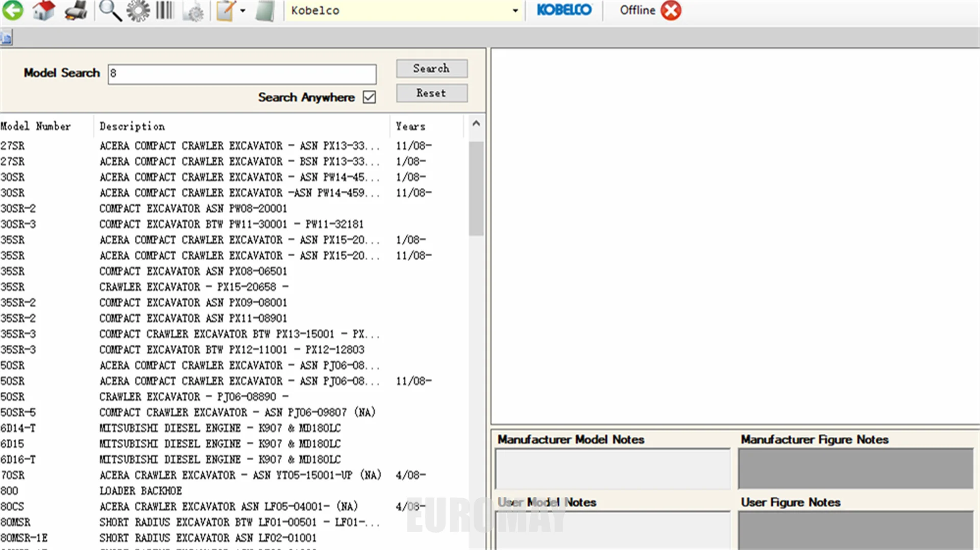
Task: Click the Search button
Action: (x=432, y=68)
